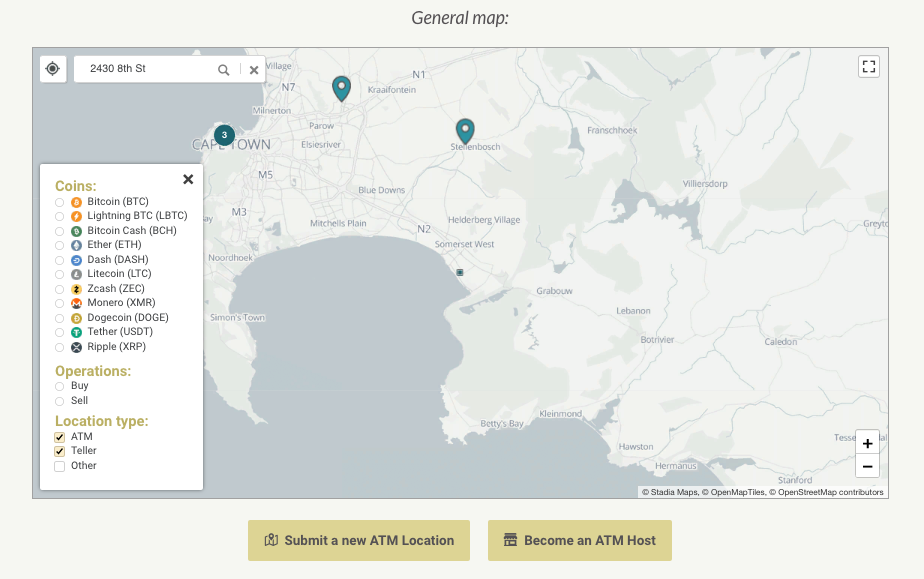The image size is (924, 579).
Task: Click the Franschhoek map label
Action: coord(612,130)
